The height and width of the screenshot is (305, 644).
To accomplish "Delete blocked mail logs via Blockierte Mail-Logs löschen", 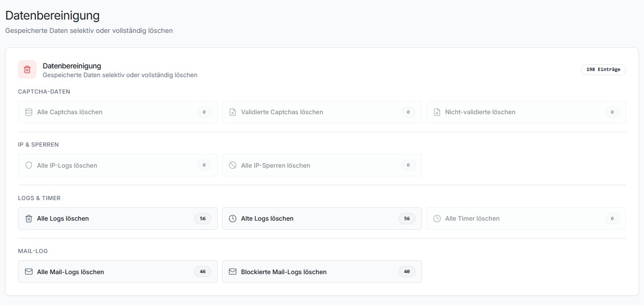I will click(321, 272).
